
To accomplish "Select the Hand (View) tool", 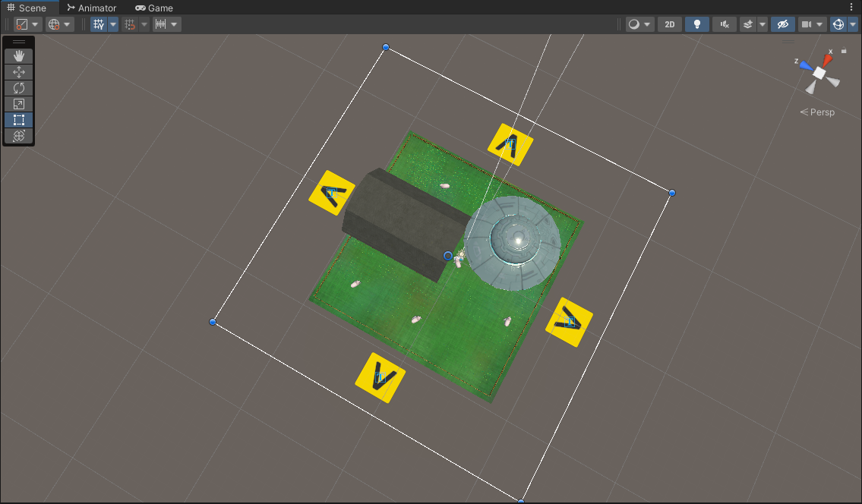I will click(19, 56).
